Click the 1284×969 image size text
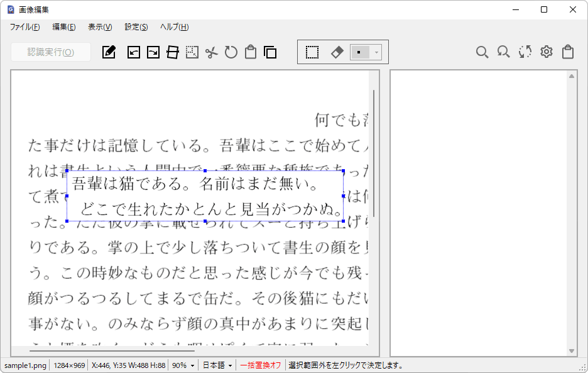This screenshot has width=588, height=373. click(x=69, y=365)
